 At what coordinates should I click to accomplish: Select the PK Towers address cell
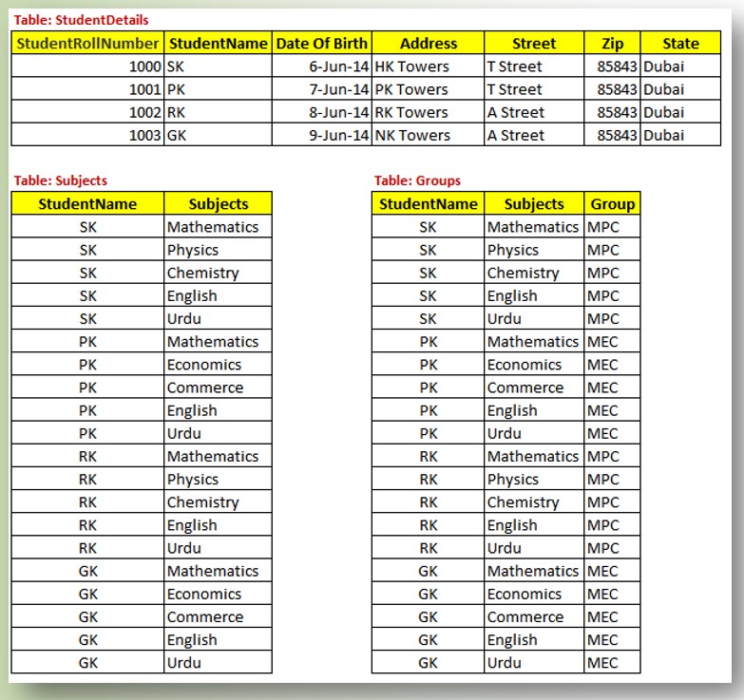pos(428,88)
